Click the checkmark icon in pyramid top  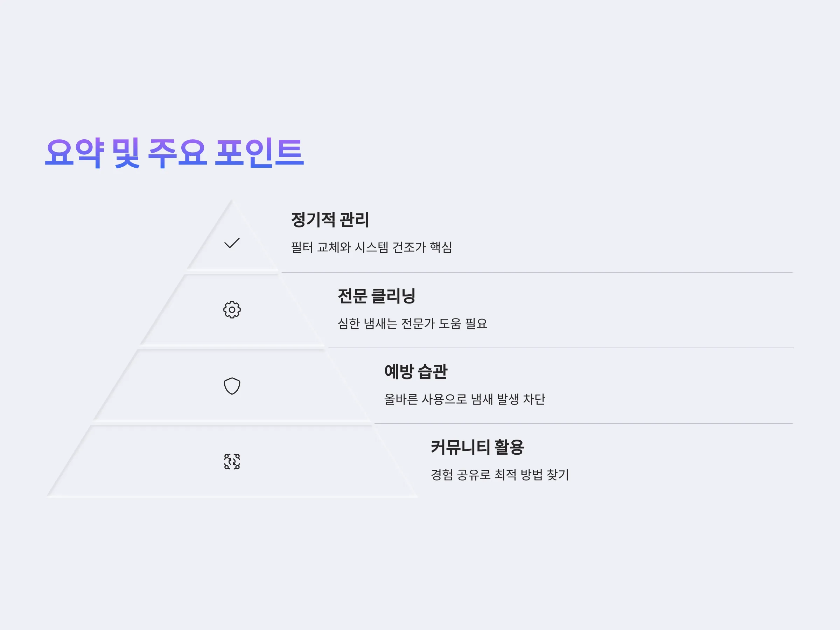click(x=232, y=243)
